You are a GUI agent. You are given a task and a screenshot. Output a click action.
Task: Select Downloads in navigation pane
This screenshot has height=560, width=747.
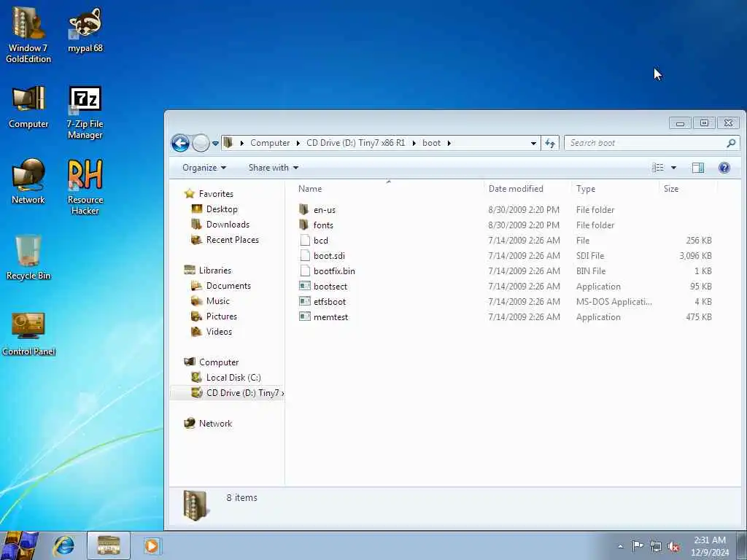point(228,225)
